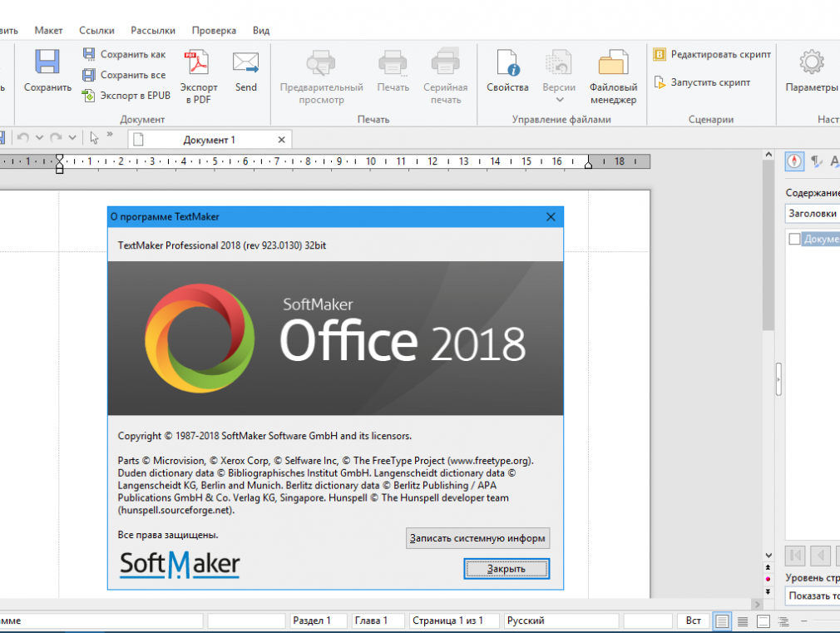
Task: Click Запустить скрипт
Action: [x=702, y=82]
